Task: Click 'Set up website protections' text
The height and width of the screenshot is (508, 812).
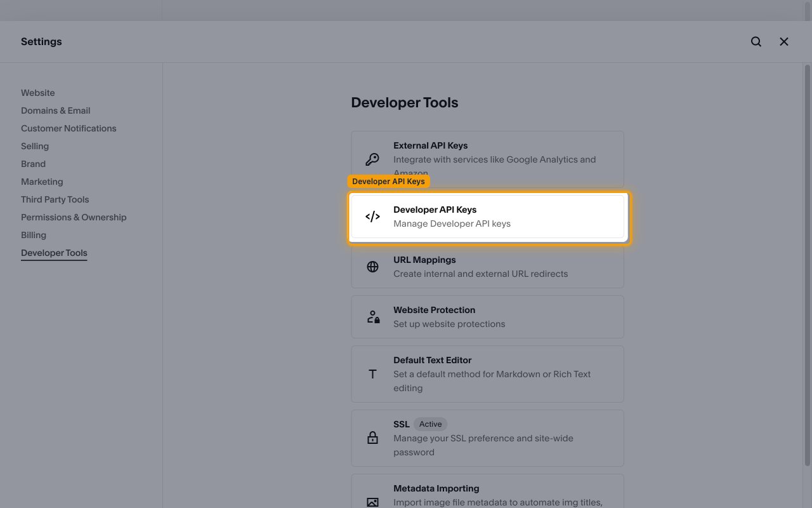Action: [x=449, y=324]
